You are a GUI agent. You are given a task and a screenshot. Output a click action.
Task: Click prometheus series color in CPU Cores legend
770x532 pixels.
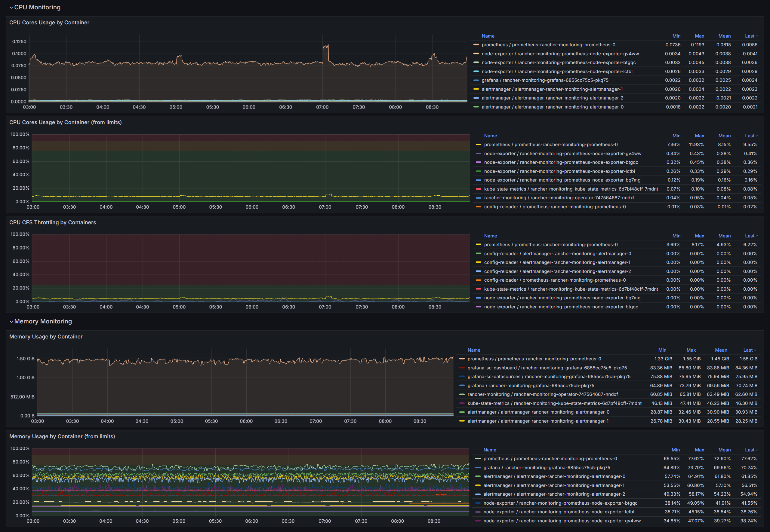[x=476, y=45]
